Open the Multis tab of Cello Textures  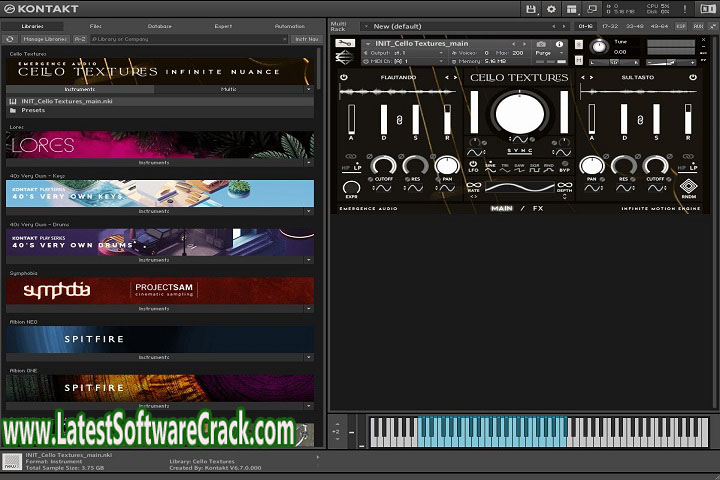pyautogui.click(x=229, y=89)
